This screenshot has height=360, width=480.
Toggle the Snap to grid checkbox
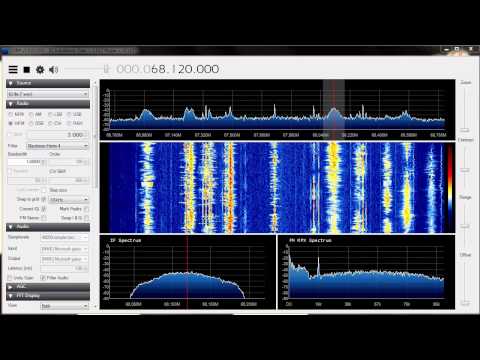44,199
